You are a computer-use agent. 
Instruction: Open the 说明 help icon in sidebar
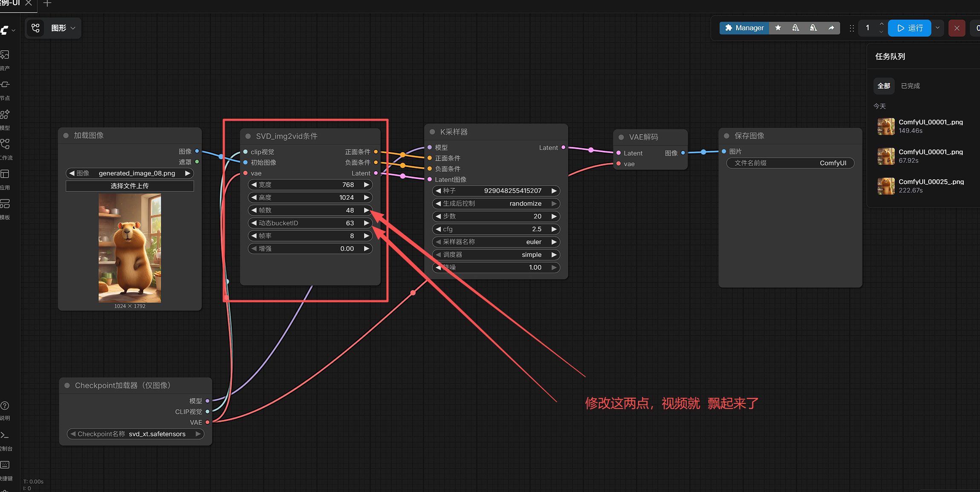tap(5, 406)
